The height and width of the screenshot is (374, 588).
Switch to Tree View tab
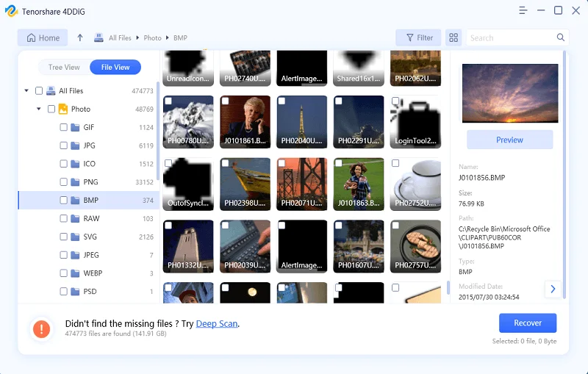(x=64, y=67)
